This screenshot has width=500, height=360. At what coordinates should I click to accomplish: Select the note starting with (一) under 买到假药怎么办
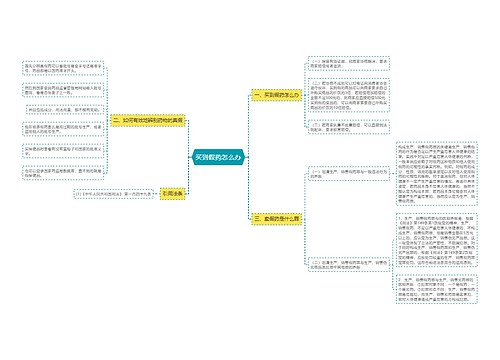point(349,64)
